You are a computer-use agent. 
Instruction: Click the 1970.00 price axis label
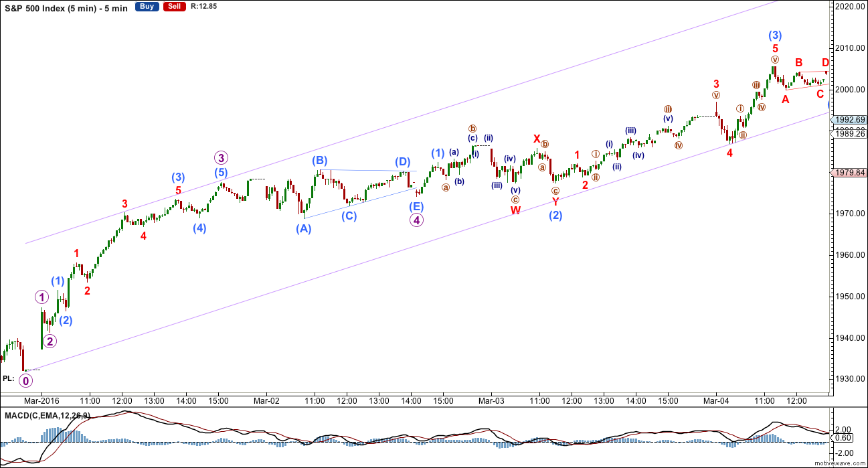point(851,214)
